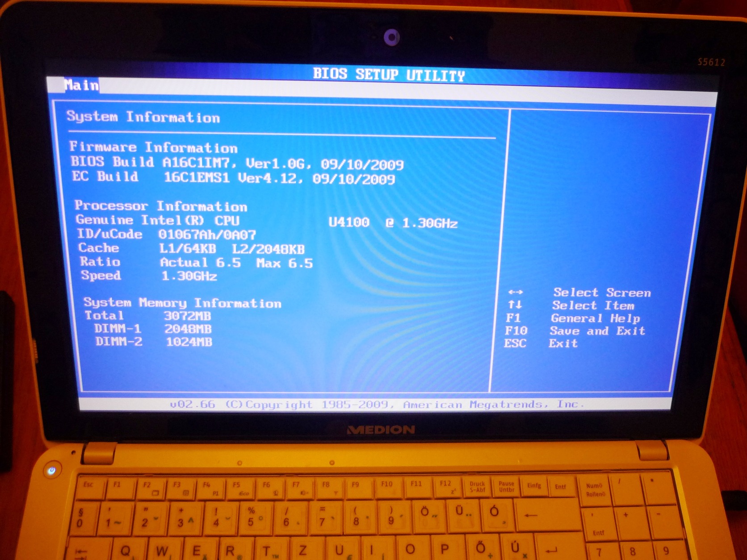The image size is (747, 560).
Task: Click the Cache label
Action: [x=99, y=248]
